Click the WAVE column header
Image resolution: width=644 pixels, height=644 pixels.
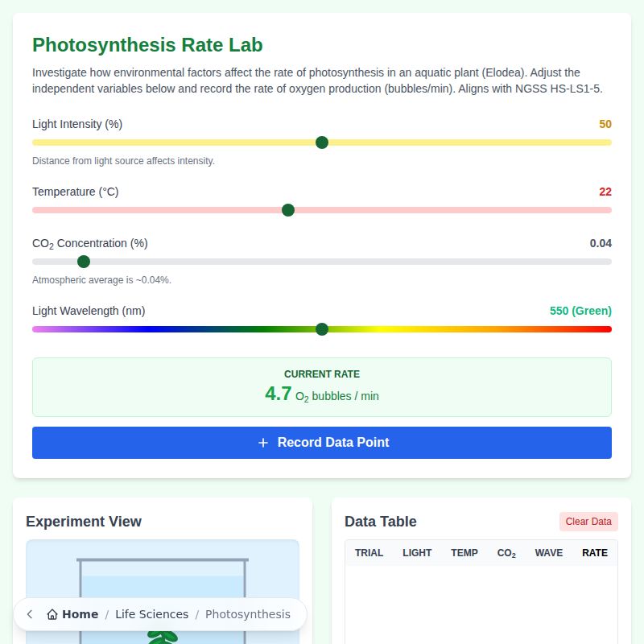pyautogui.click(x=549, y=553)
